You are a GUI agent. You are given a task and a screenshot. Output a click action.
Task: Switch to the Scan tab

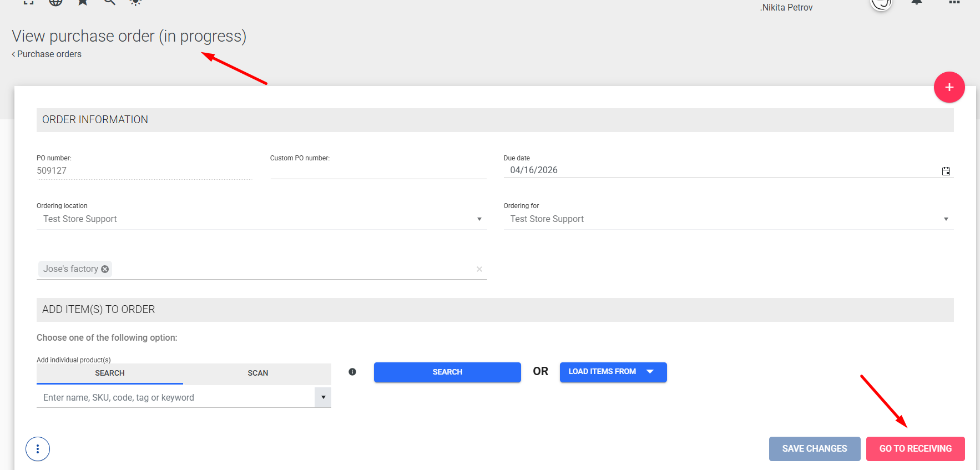pos(257,373)
